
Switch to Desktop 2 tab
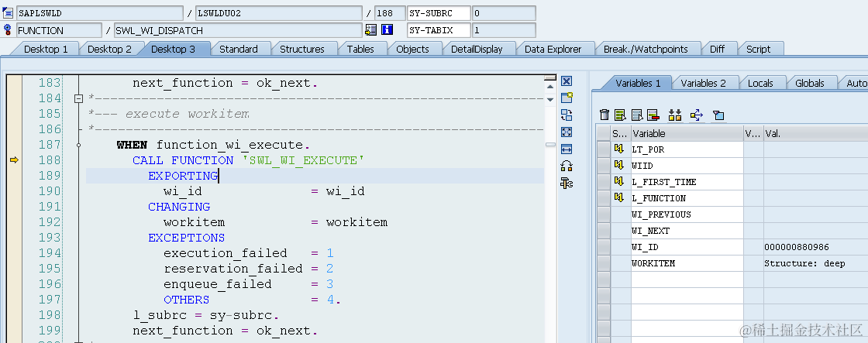point(109,49)
